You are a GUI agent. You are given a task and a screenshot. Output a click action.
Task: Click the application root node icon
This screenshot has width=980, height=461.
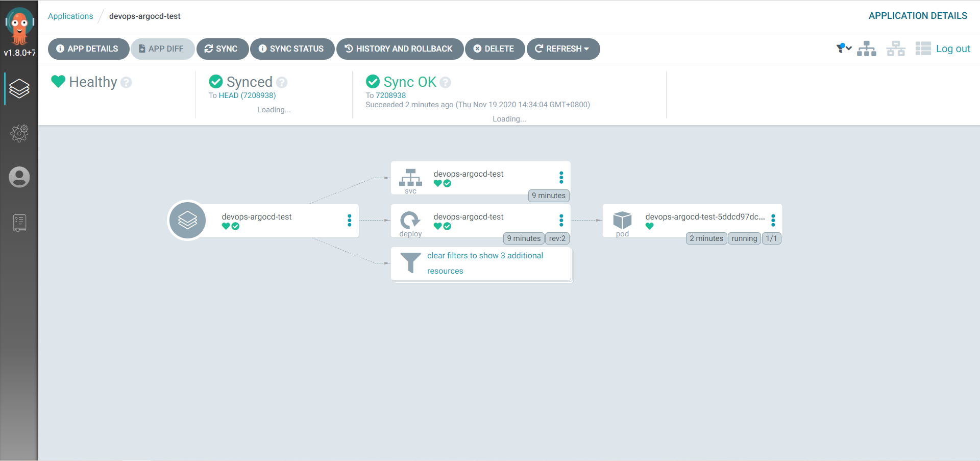point(187,221)
